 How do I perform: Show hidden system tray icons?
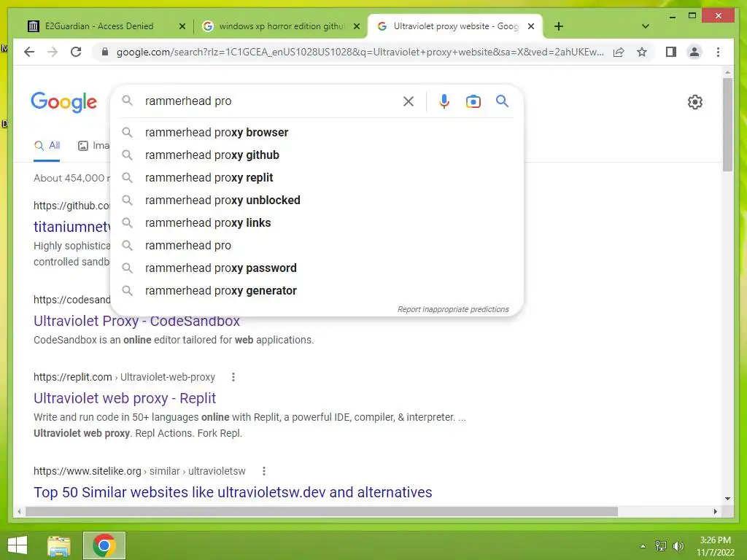pyautogui.click(x=643, y=546)
